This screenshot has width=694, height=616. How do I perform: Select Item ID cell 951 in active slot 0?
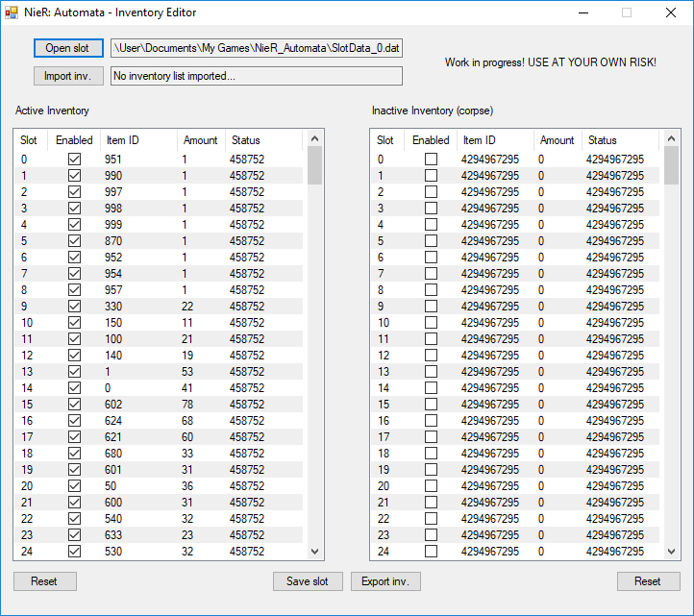click(113, 159)
